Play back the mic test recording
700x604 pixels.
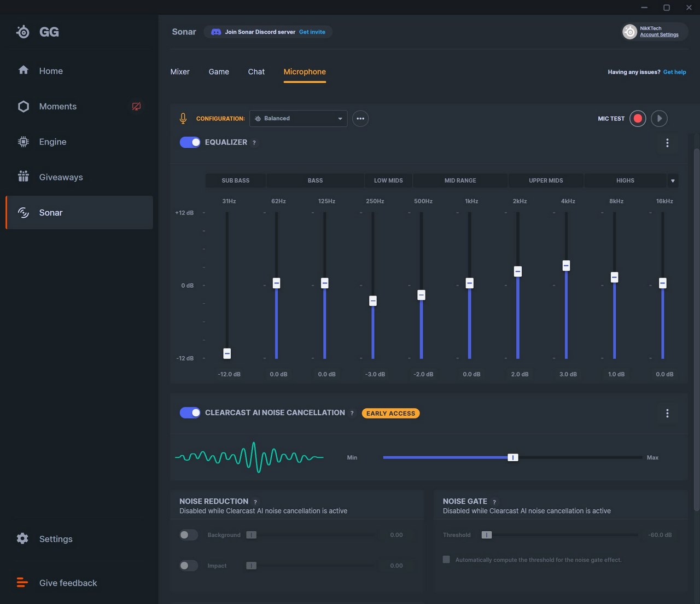659,118
